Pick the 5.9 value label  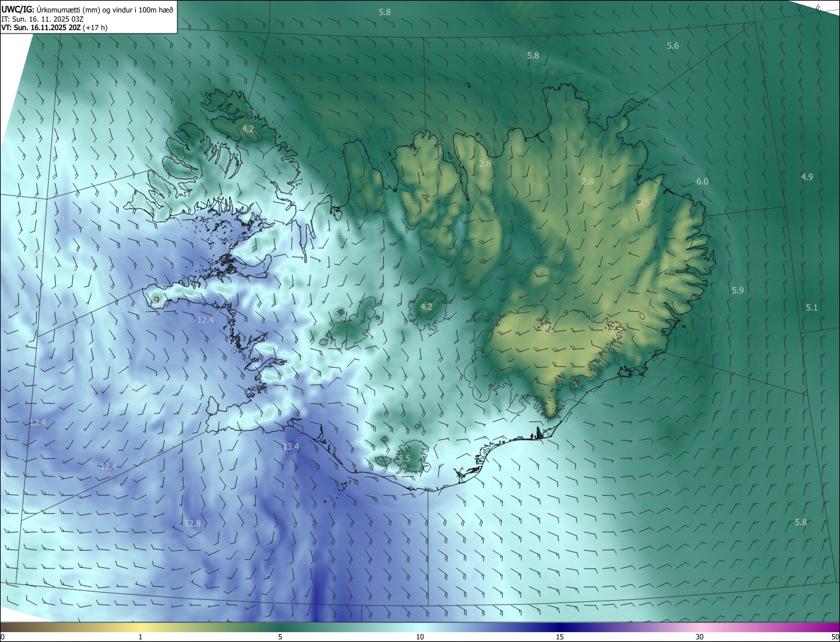(x=738, y=290)
